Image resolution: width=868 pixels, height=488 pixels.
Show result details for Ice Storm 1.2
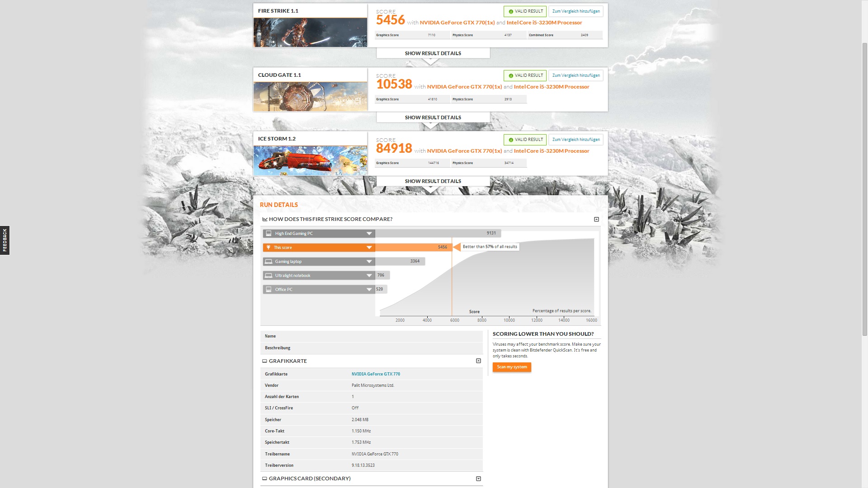pyautogui.click(x=433, y=181)
